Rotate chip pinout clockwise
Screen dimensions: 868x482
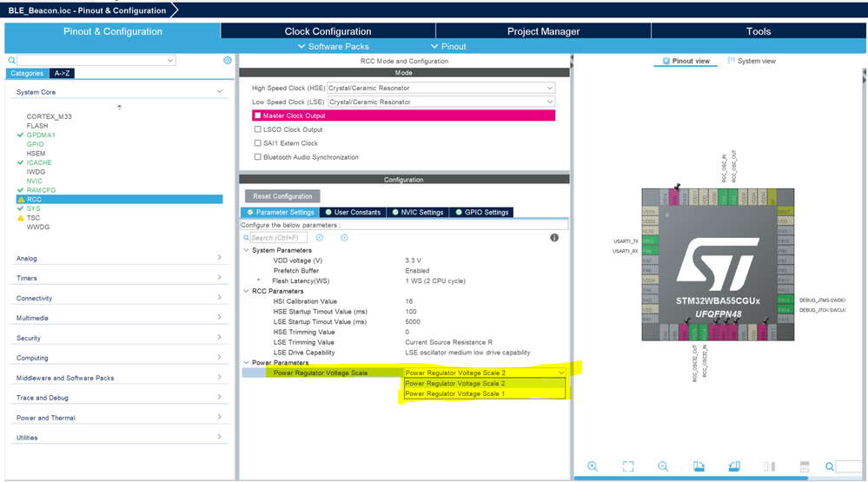pyautogui.click(x=699, y=466)
